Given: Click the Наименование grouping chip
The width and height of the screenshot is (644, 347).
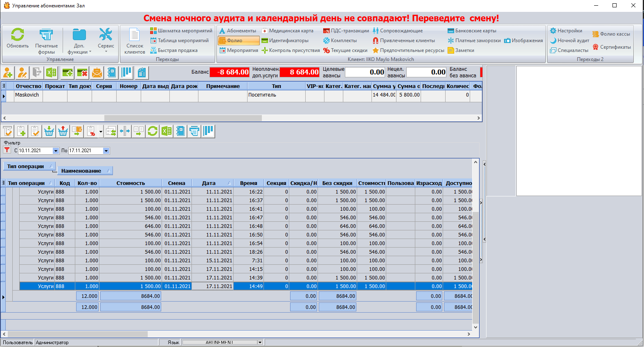Looking at the screenshot, I should pos(85,171).
